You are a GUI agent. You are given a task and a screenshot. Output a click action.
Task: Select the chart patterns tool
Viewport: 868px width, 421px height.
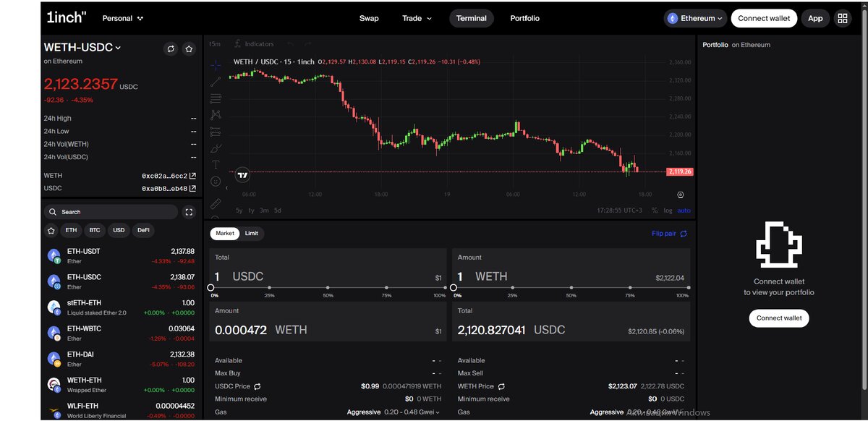(x=216, y=115)
